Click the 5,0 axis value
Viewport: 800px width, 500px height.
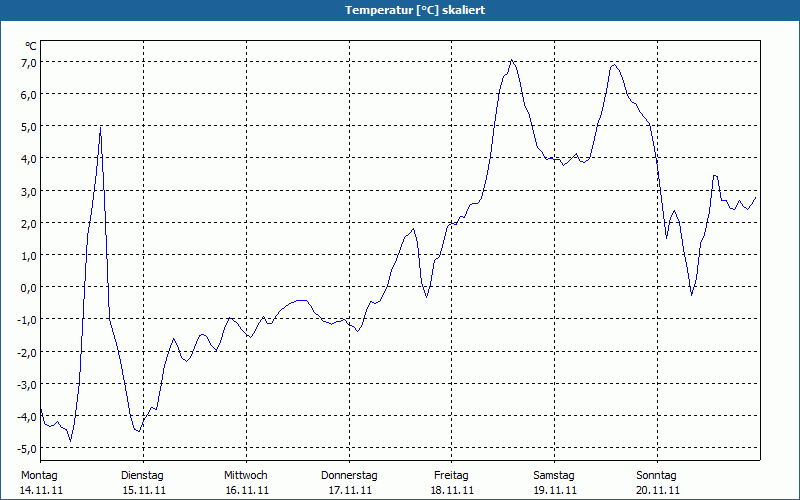tap(29, 127)
